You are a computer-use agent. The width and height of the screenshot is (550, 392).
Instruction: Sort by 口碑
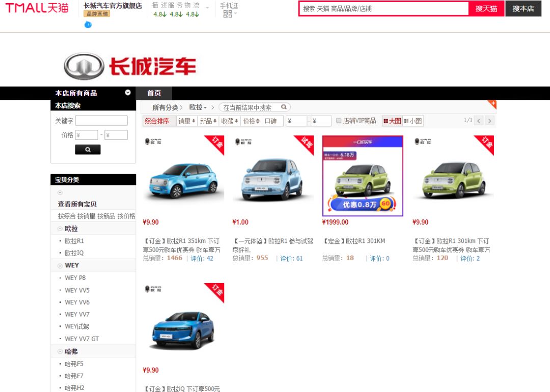tap(272, 121)
